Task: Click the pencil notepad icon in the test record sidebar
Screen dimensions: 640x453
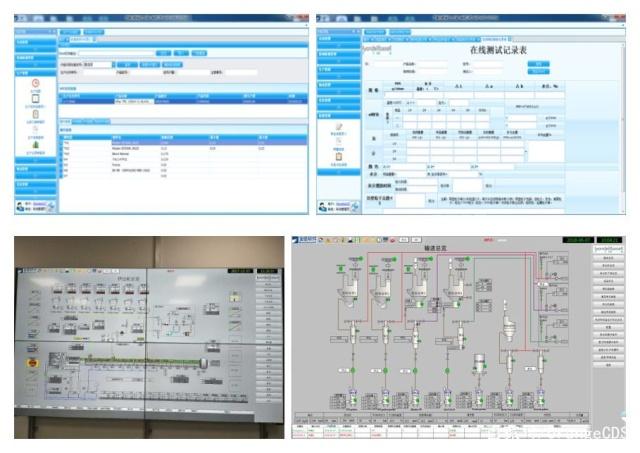Action: coord(339,126)
